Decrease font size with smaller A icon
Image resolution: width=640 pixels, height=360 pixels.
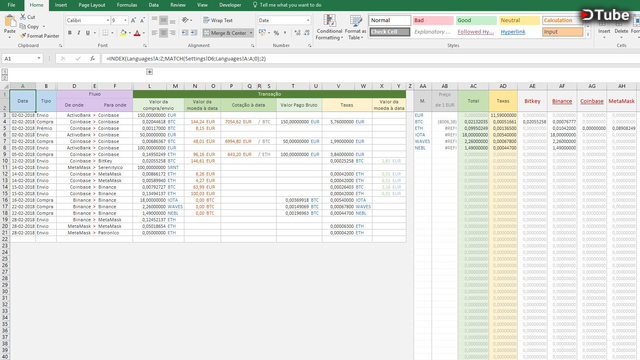(x=142, y=20)
